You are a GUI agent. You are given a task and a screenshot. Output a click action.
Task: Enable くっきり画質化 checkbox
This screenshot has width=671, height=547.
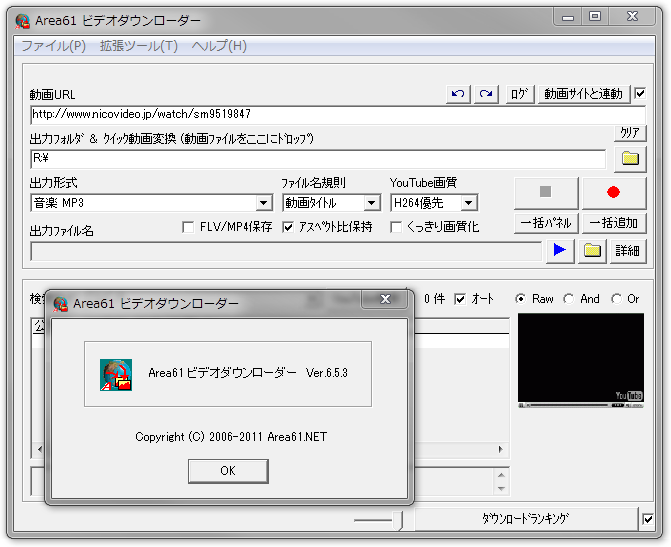396,227
